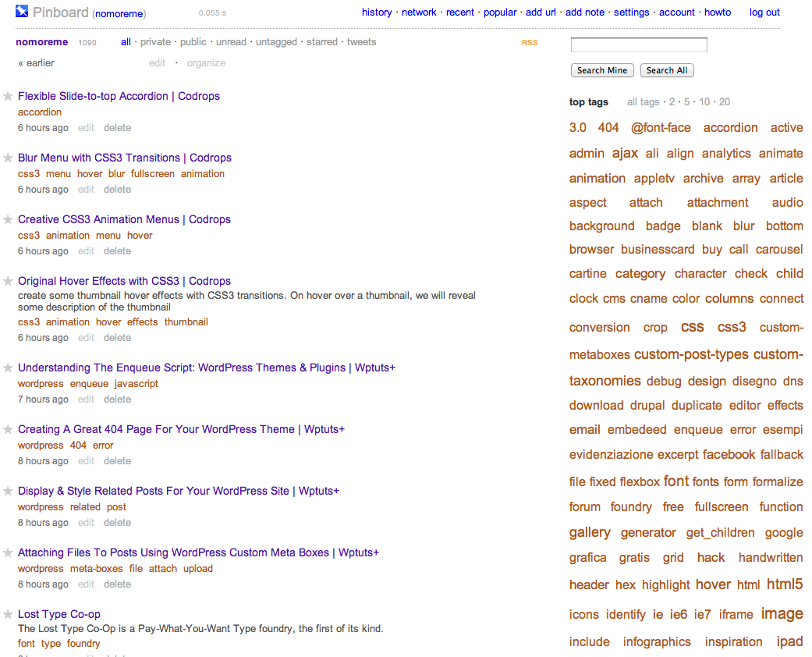Select add url in top navigation

(x=541, y=12)
